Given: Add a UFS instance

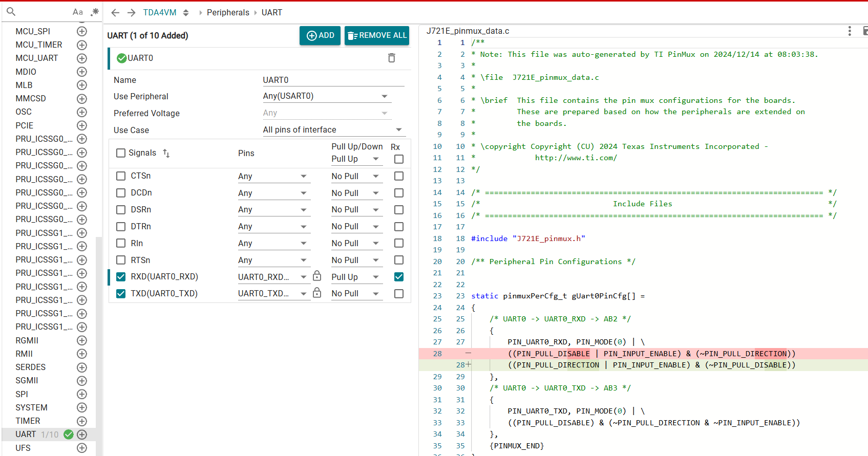Looking at the screenshot, I should (82, 448).
